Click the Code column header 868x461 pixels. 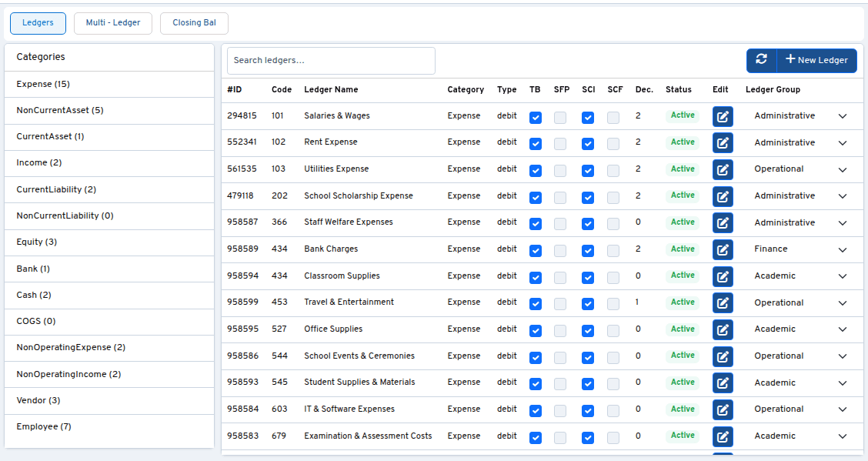pos(281,89)
